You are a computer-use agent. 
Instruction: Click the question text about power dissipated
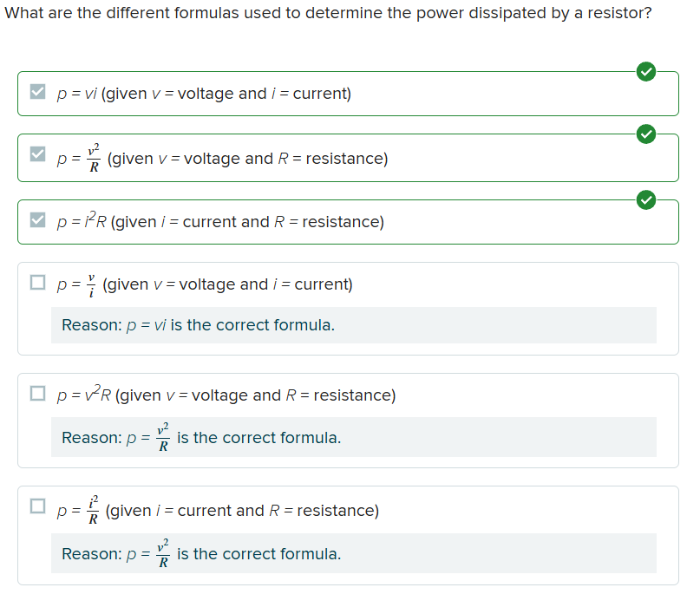coord(328,15)
